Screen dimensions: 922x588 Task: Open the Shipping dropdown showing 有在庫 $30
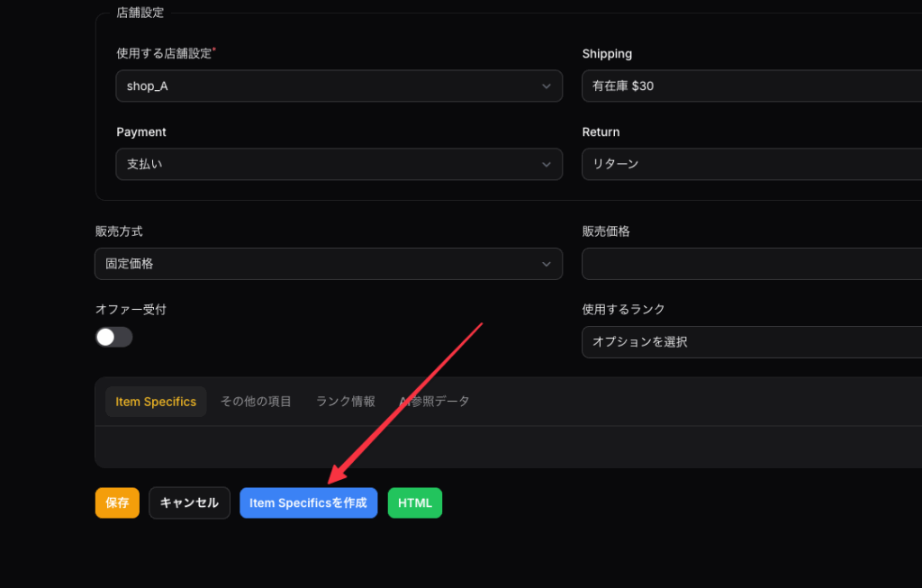751,86
